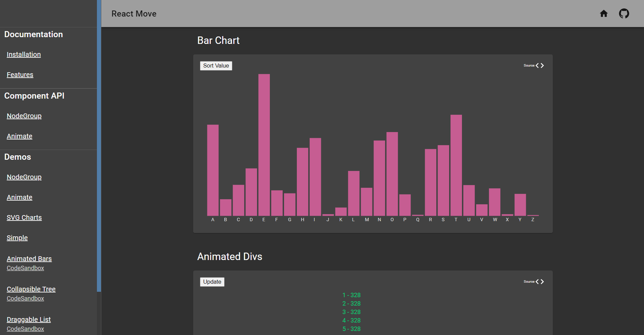Click the bar labeled H
The image size is (644, 335).
point(303,182)
